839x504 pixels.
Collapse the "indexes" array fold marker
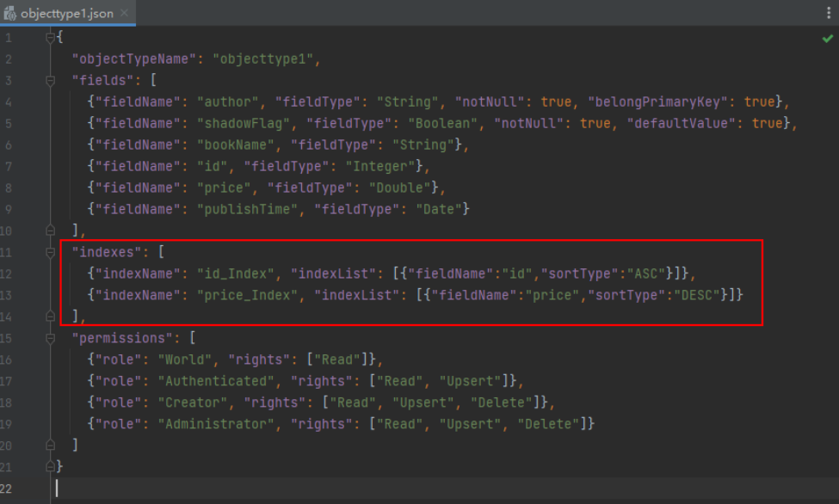tap(50, 252)
